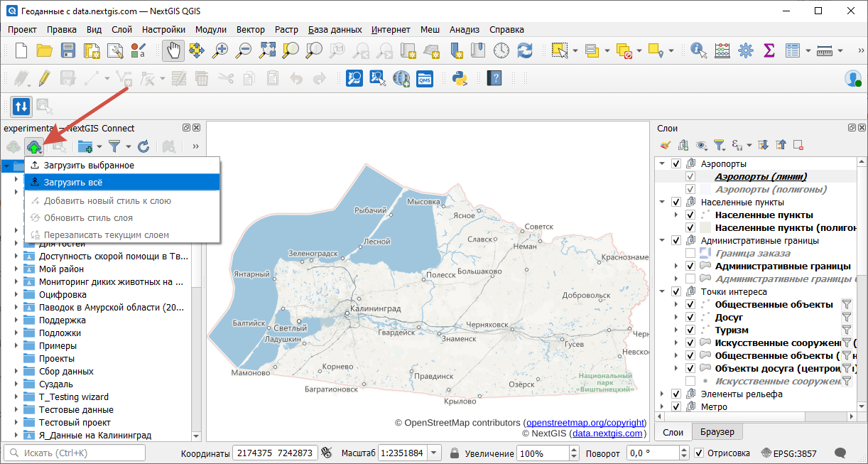The height and width of the screenshot is (464, 868).
Task: Click the Zoom Full extent icon
Action: 268,50
